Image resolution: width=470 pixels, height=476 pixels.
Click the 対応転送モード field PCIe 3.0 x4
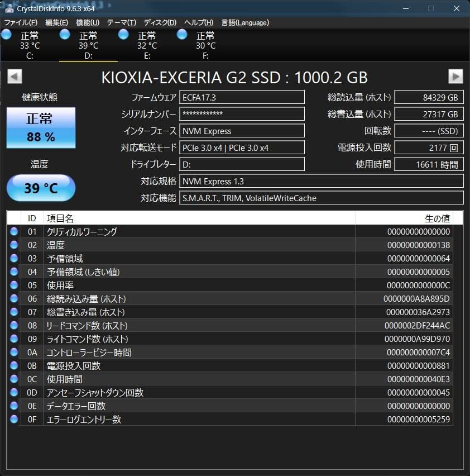click(x=242, y=148)
